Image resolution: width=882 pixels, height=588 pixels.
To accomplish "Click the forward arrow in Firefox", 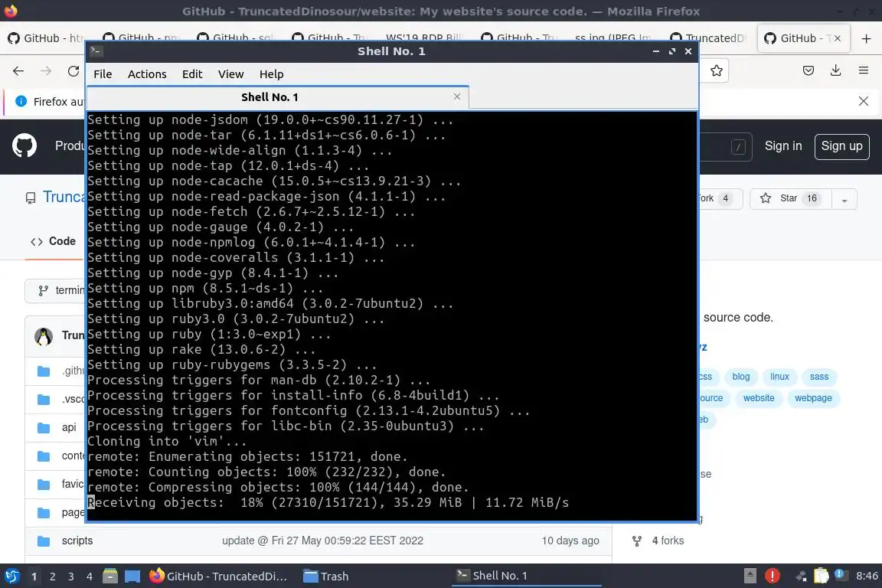I will coord(46,71).
